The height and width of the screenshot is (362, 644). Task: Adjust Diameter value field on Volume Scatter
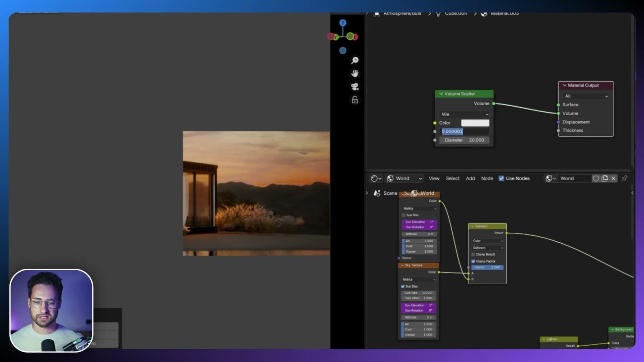pyautogui.click(x=464, y=140)
